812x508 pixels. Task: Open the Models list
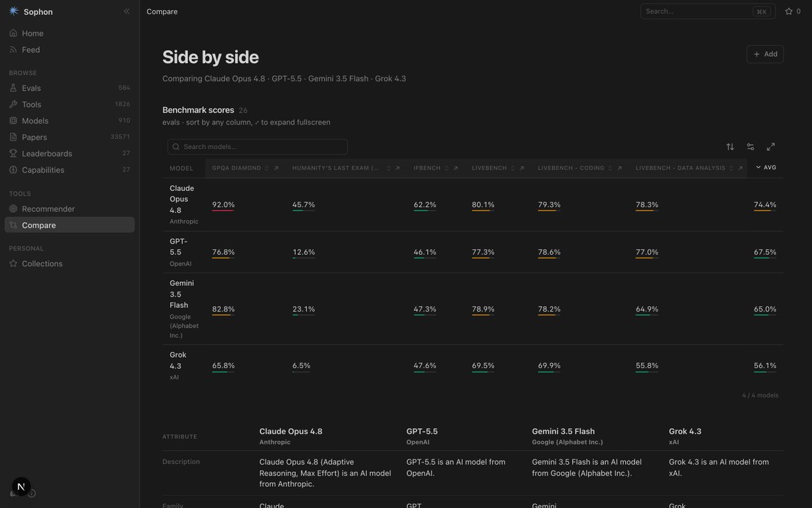click(70, 121)
